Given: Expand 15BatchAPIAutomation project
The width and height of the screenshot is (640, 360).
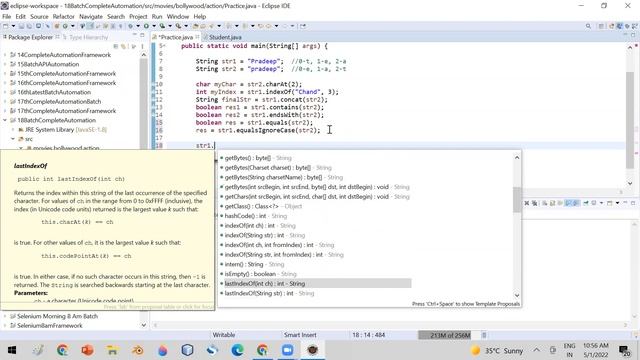Looking at the screenshot, I should tap(5, 64).
